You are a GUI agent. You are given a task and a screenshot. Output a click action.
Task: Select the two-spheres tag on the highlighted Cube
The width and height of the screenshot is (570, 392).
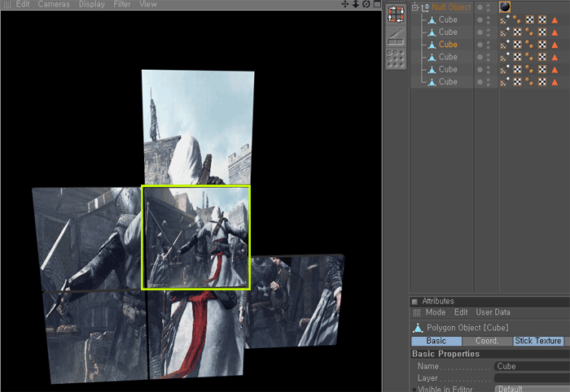click(x=529, y=44)
